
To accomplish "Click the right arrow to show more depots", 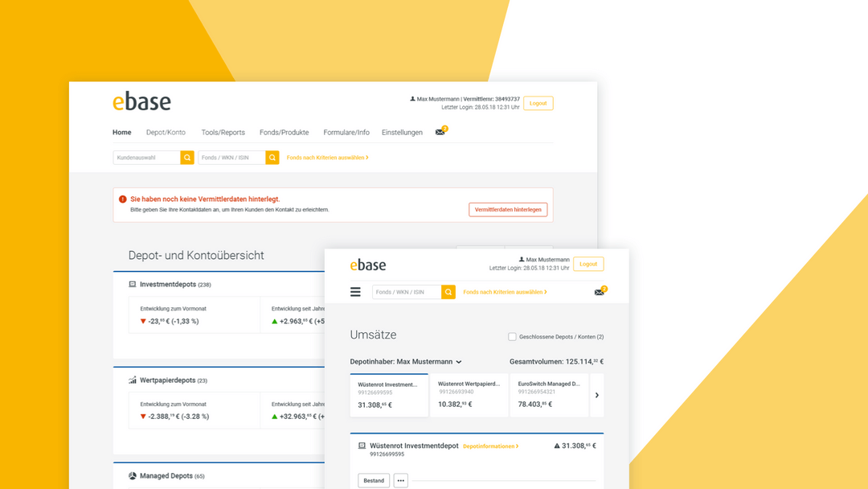I will (x=596, y=396).
